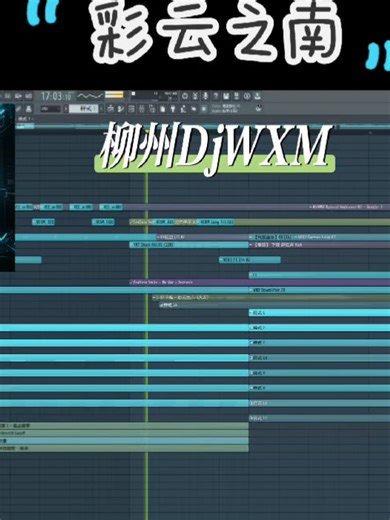Click the yellow CPU usage meter
390x520 pixels.
click(x=114, y=95)
